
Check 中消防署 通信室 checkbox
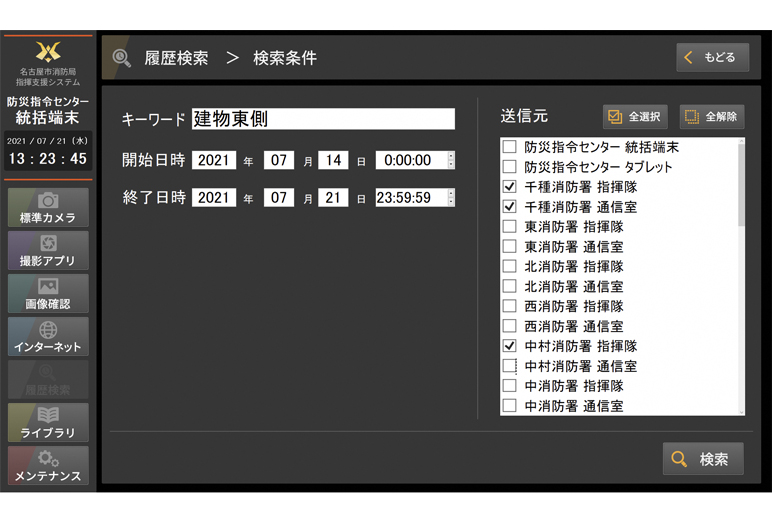point(510,406)
